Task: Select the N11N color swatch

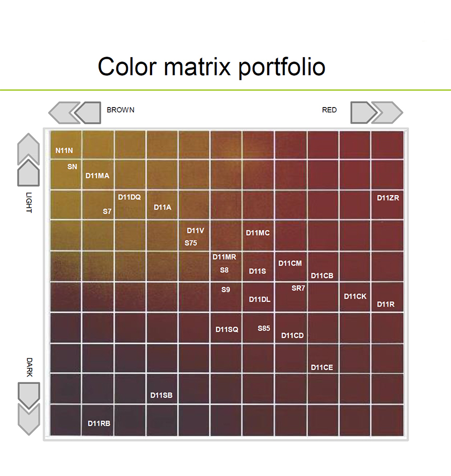Action: coord(66,145)
